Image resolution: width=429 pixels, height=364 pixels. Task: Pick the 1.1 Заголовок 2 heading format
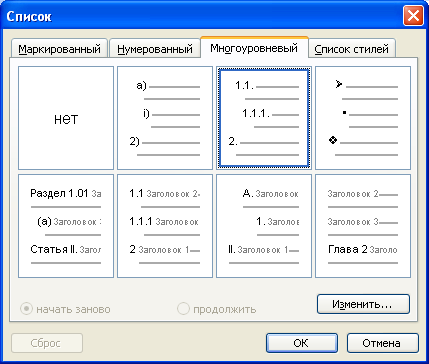[x=165, y=226]
